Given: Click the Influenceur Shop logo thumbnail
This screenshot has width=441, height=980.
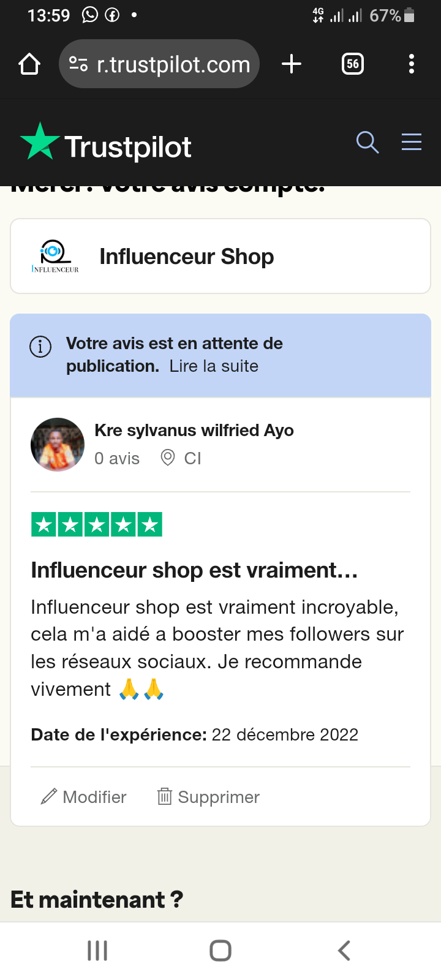Looking at the screenshot, I should pos(55,256).
